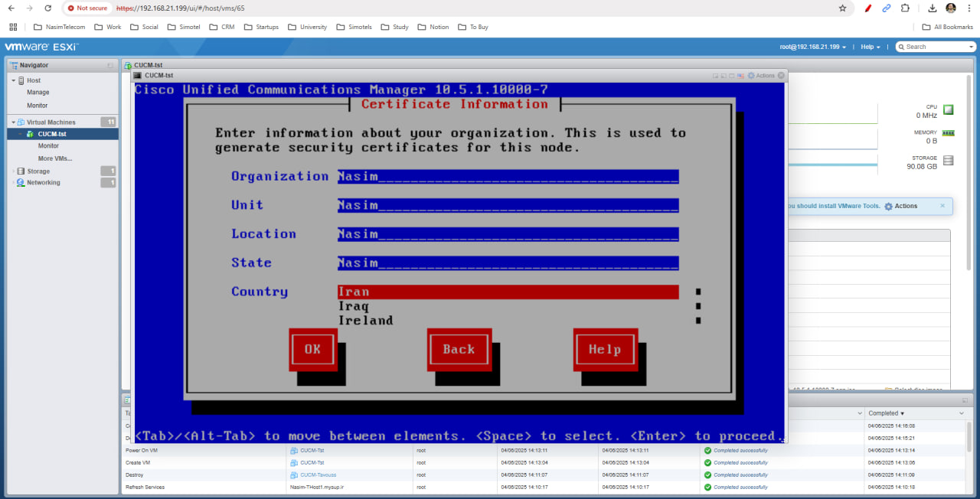Open the Chrome three-dot menu
This screenshot has height=499, width=980.
969,8
